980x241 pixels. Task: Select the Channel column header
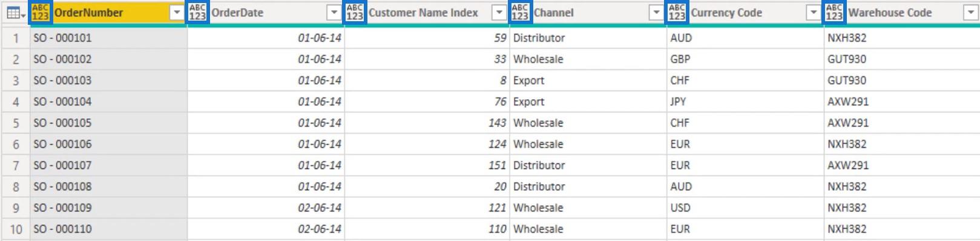[588, 13]
